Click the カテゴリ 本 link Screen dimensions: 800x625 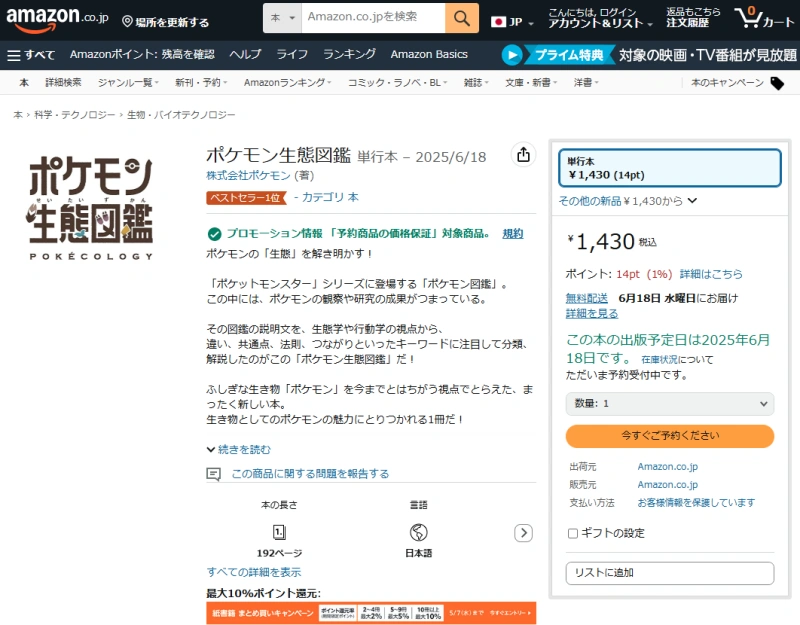[x=330, y=197]
